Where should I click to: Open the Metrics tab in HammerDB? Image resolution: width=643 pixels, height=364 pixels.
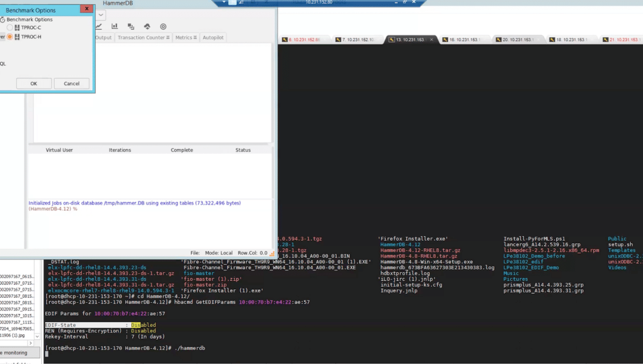(x=186, y=38)
